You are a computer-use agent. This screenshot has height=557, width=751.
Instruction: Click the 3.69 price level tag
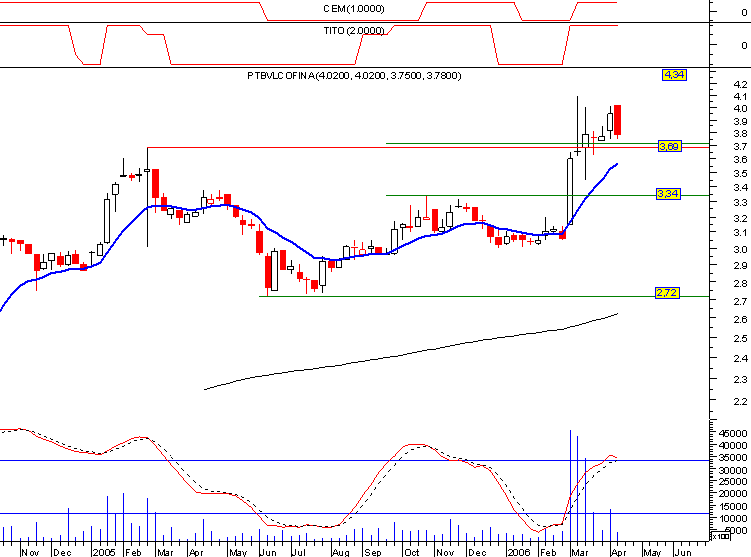(669, 146)
